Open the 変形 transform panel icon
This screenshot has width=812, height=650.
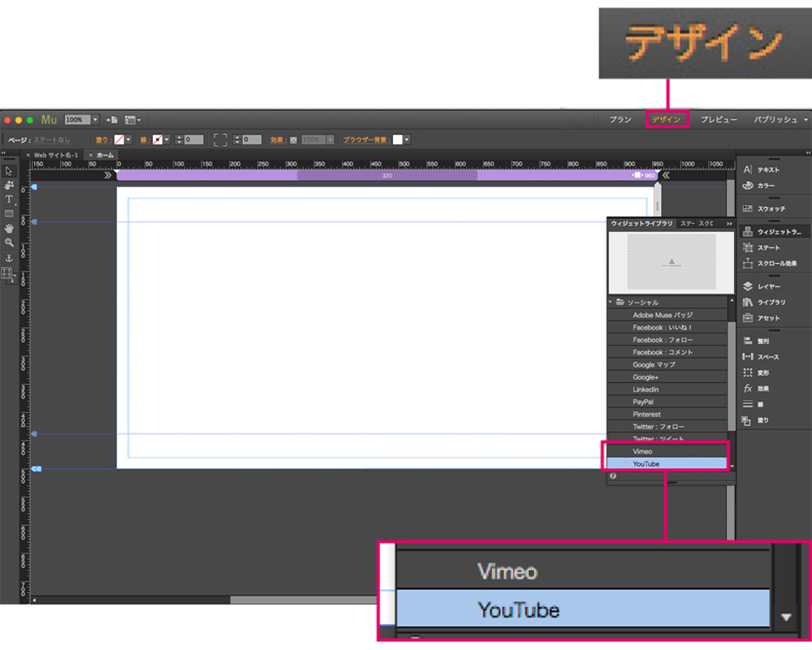[747, 372]
